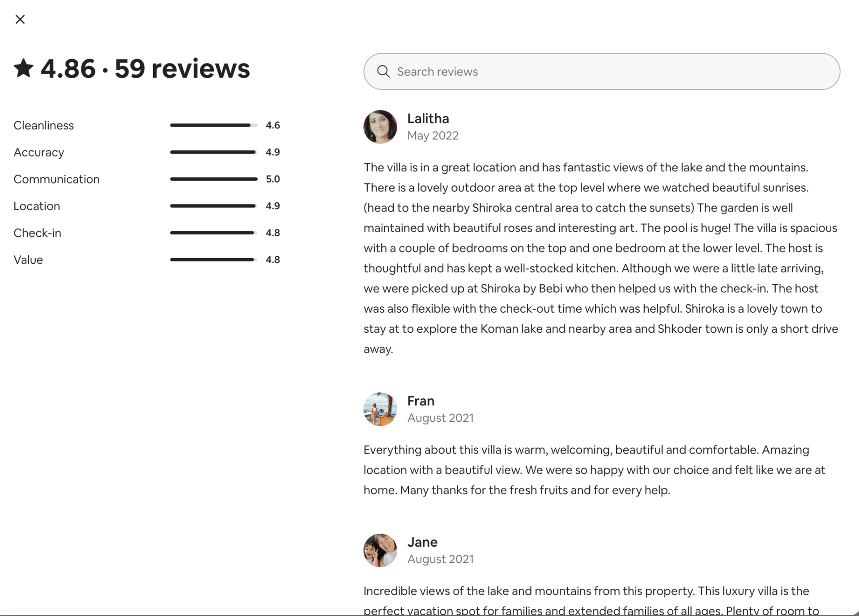
Task: Click the 5.0 Communication score
Action: 273,179
